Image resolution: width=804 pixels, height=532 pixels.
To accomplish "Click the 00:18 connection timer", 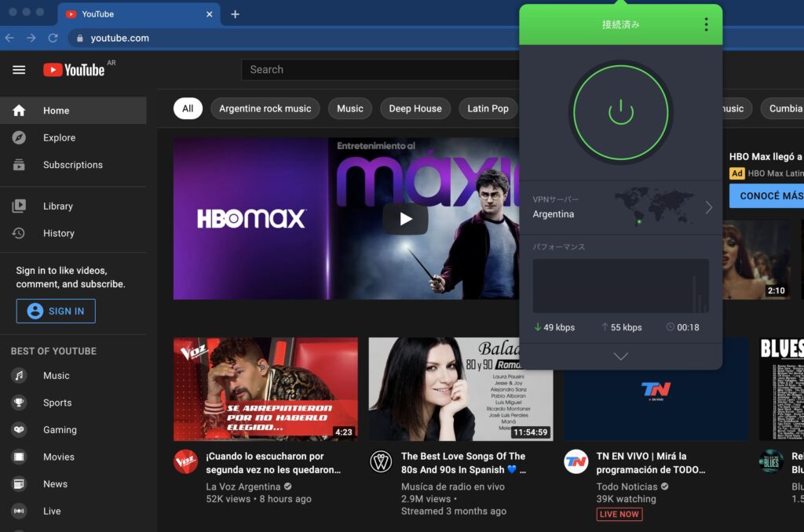I will [682, 327].
